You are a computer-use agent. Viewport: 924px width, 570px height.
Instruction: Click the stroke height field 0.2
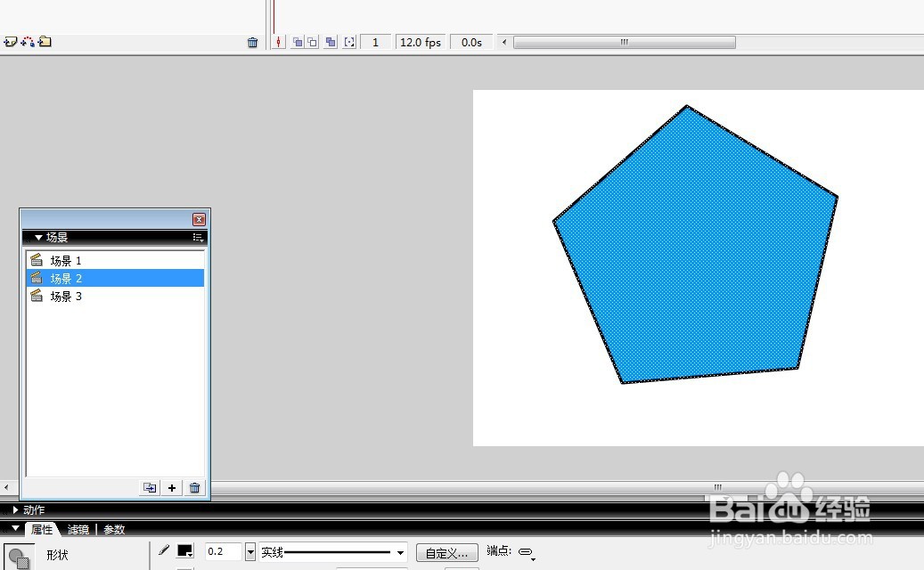point(223,552)
